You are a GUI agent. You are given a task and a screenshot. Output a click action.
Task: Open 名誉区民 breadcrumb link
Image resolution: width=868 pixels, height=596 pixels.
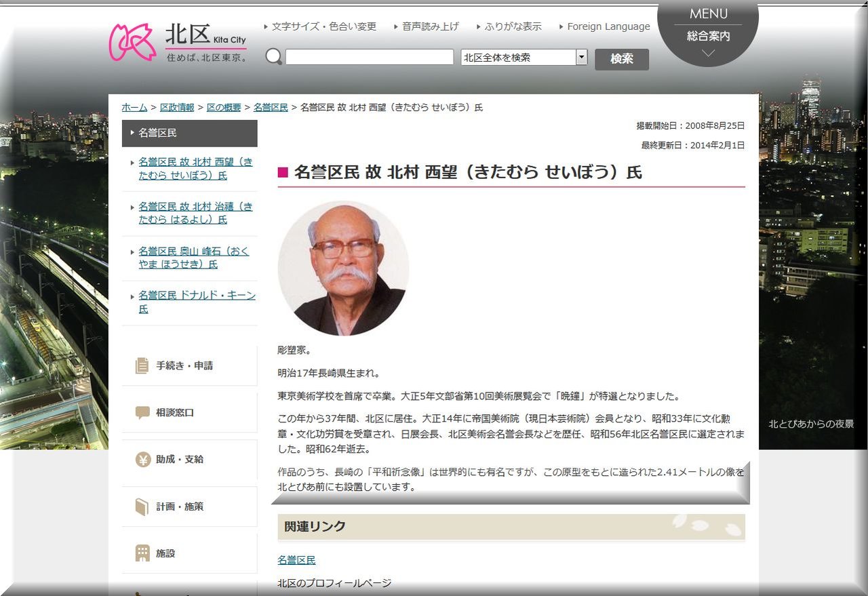coord(271,107)
